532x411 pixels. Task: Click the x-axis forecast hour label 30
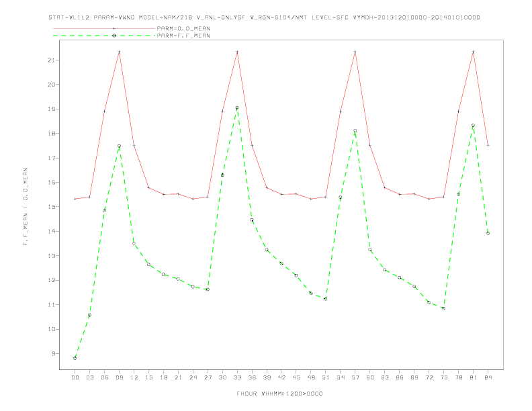[222, 377]
